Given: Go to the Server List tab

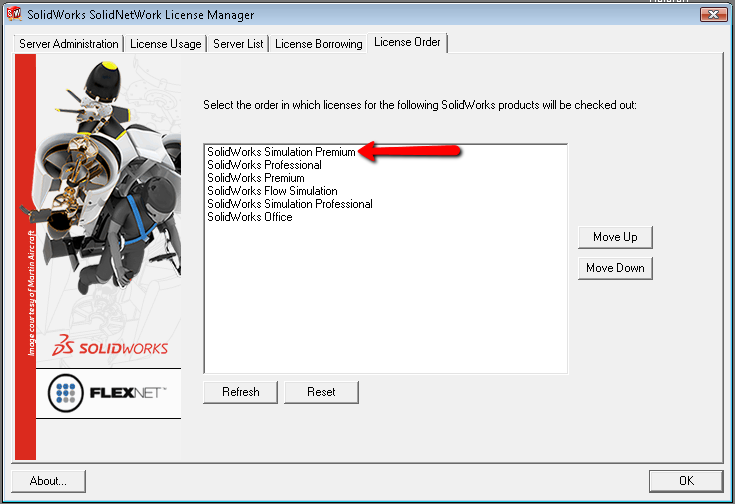Looking at the screenshot, I should (x=238, y=44).
